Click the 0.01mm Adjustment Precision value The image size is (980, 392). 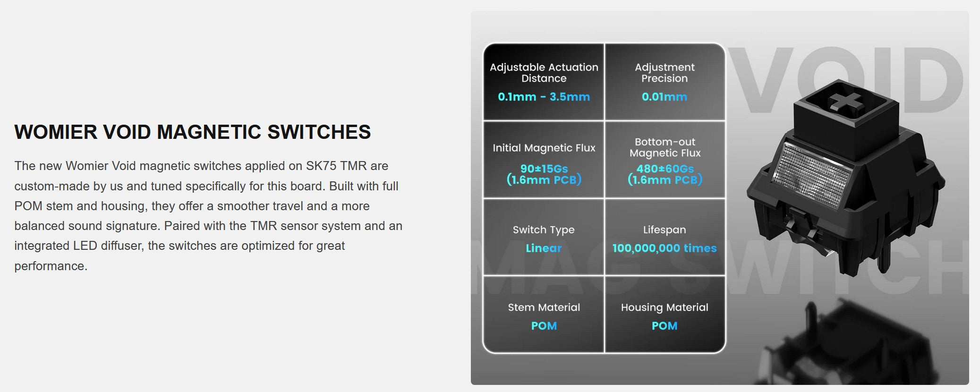664,97
